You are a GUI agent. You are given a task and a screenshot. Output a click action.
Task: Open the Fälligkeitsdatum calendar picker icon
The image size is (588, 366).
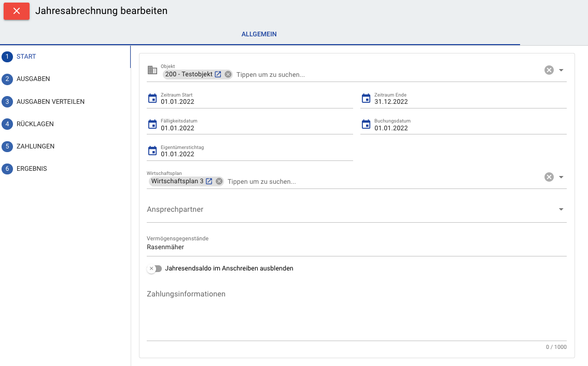pyautogui.click(x=152, y=125)
